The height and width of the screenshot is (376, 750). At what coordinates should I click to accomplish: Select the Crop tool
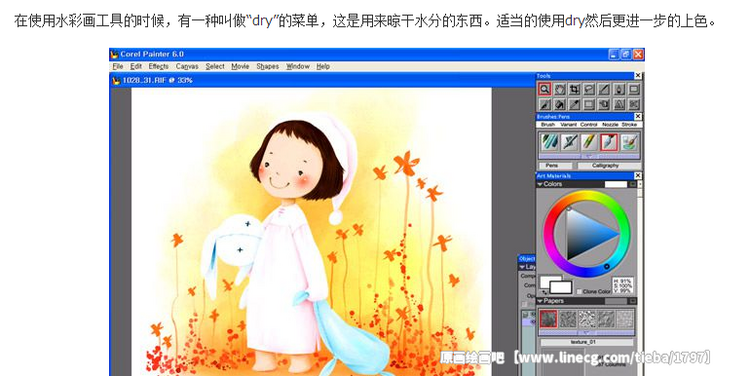coord(574,89)
